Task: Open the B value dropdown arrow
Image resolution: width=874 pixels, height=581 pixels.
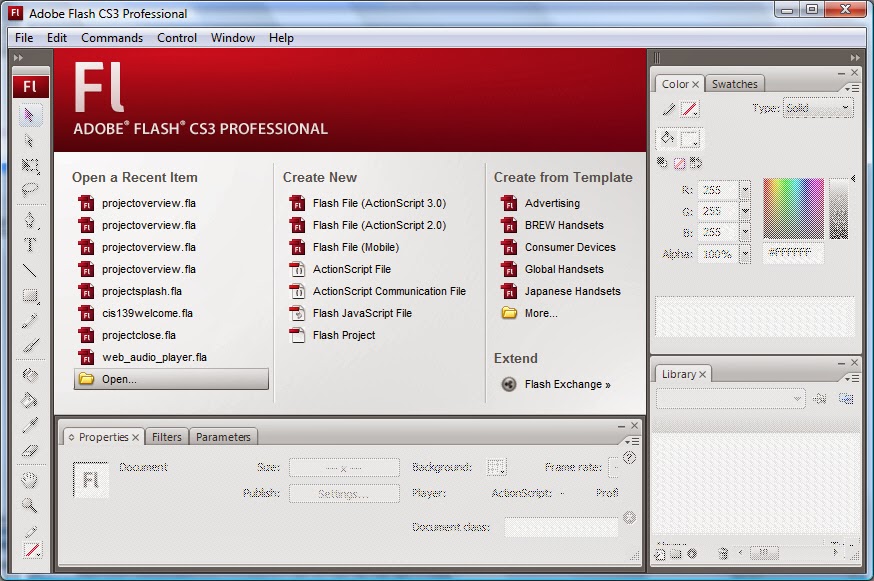Action: [x=745, y=232]
